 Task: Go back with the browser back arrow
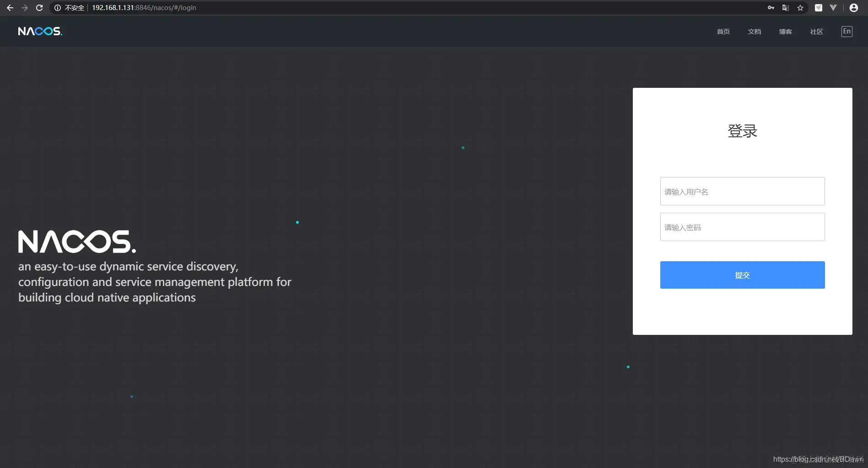click(x=10, y=8)
